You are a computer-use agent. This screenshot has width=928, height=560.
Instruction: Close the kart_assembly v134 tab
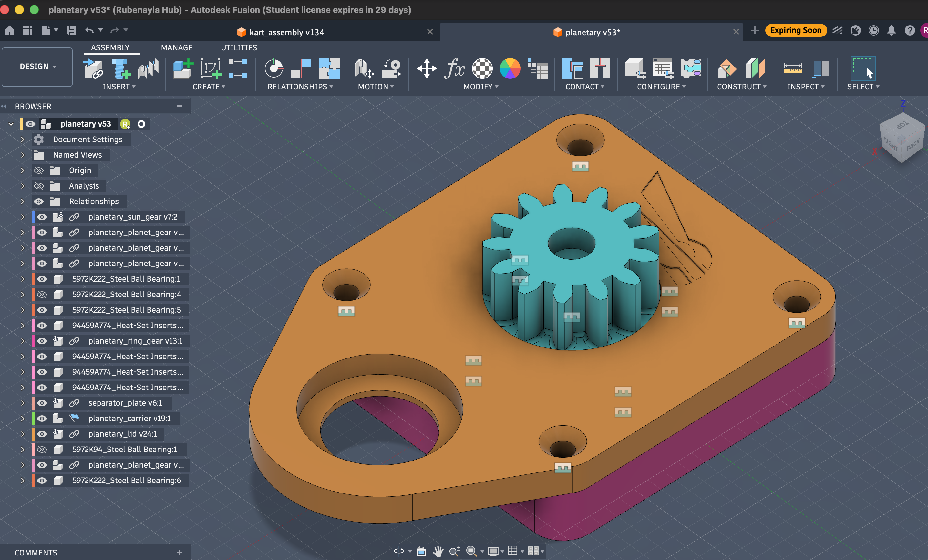click(x=430, y=32)
